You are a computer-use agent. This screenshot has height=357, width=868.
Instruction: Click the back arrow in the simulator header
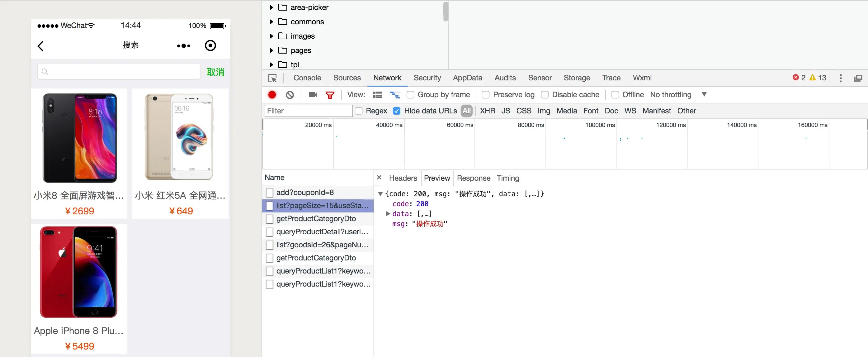[x=40, y=46]
